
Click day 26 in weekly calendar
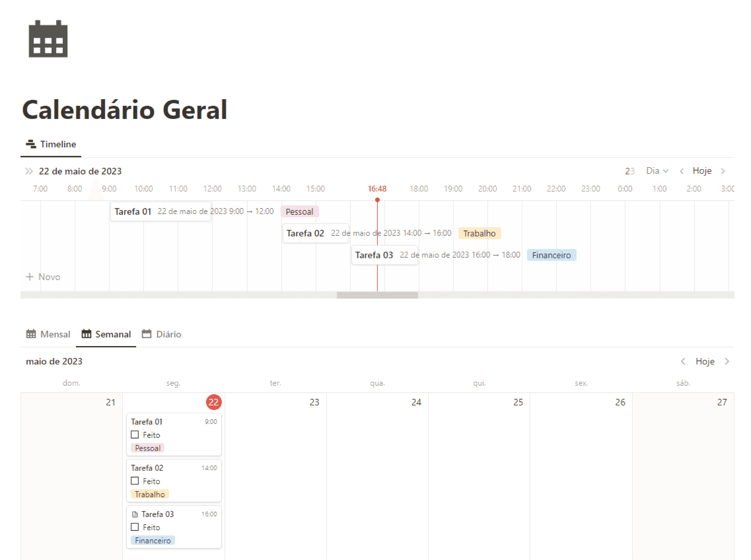click(x=620, y=402)
